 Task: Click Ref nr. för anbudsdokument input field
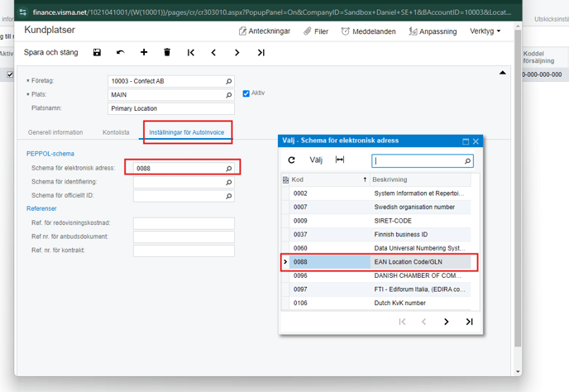click(184, 237)
